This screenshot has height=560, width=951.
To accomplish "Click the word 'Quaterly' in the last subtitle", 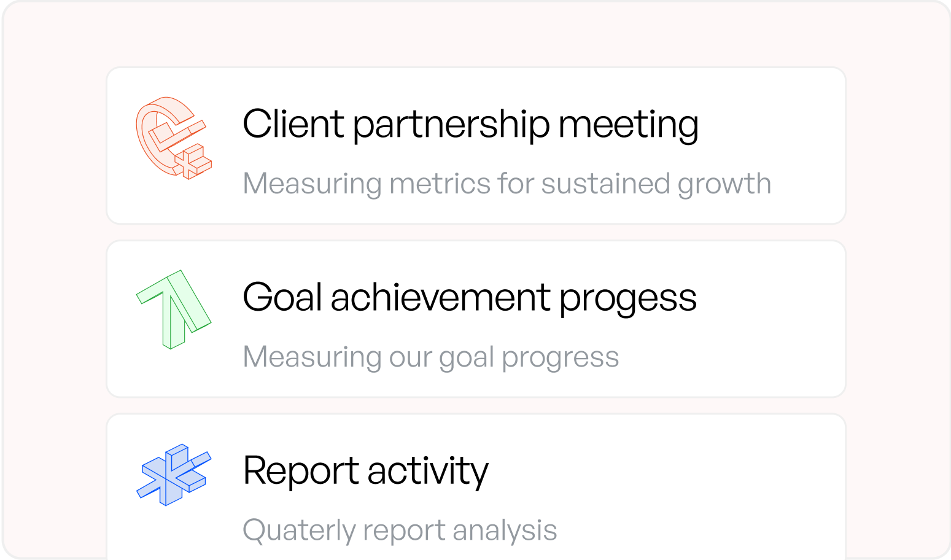I will [299, 531].
